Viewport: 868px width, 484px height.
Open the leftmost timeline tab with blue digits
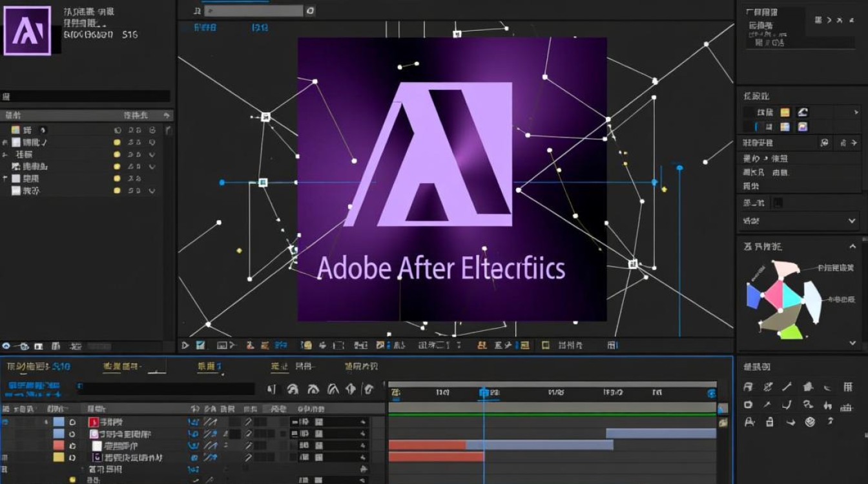coord(39,367)
